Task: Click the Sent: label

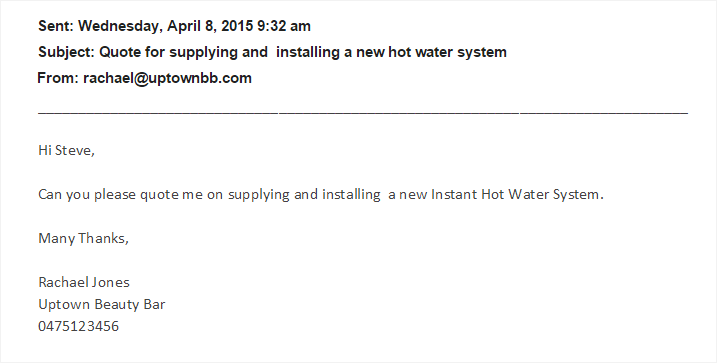Action: coord(56,26)
